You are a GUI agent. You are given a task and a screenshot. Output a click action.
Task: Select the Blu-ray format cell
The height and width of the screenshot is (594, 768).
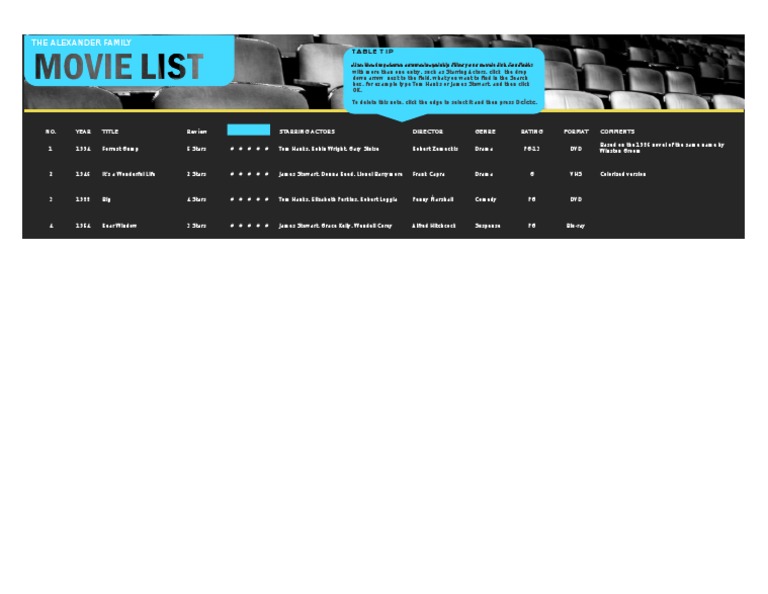tap(576, 226)
